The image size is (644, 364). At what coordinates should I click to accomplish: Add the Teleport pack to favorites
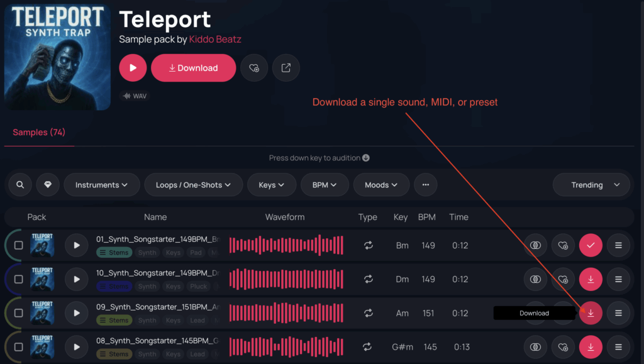(x=254, y=68)
